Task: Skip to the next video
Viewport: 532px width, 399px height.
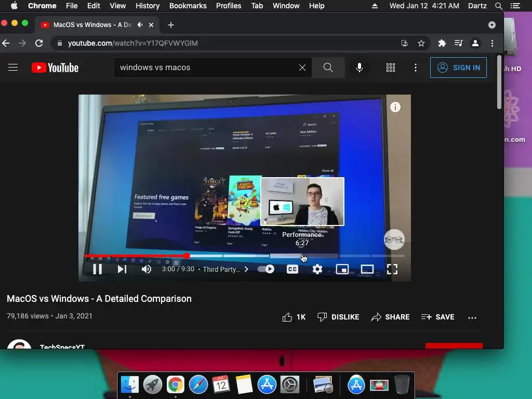Action: pyautogui.click(x=122, y=269)
